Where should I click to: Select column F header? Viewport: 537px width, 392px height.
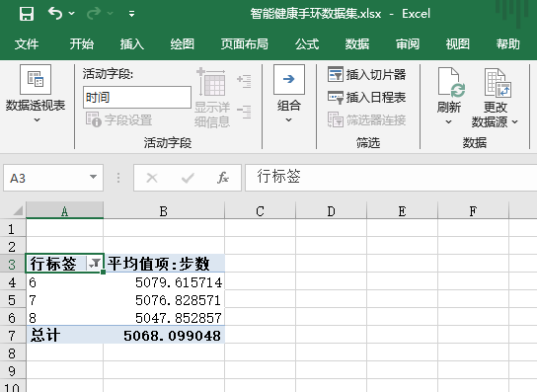click(473, 210)
